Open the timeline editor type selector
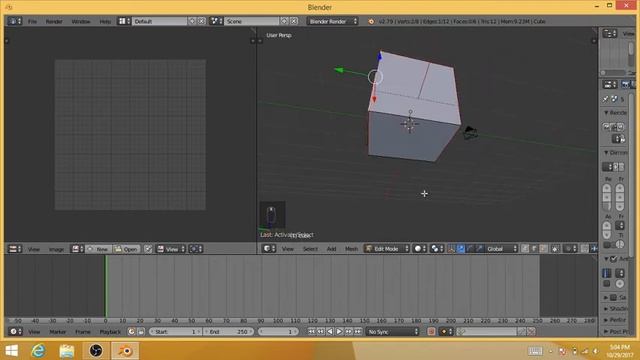 click(x=16, y=332)
